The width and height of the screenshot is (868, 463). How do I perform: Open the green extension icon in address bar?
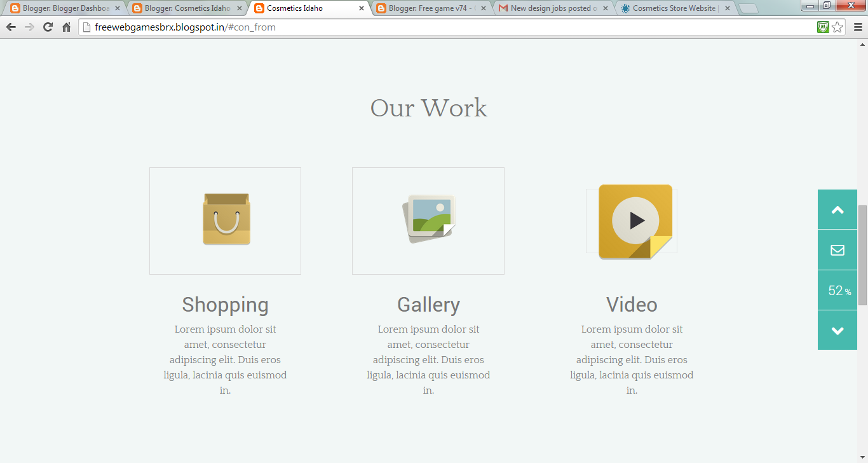point(823,27)
